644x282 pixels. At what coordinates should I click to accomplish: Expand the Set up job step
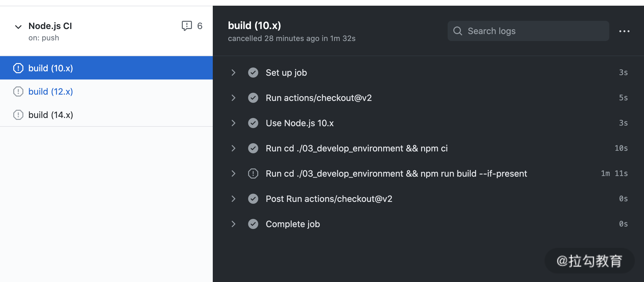click(234, 73)
